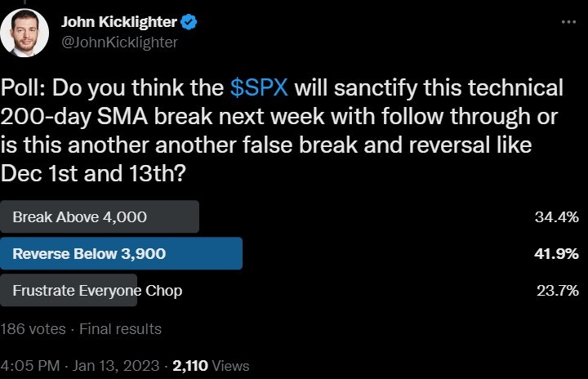Open the 4:05 PM timestamp link
Viewport: 588px width, 379px height.
(x=30, y=366)
